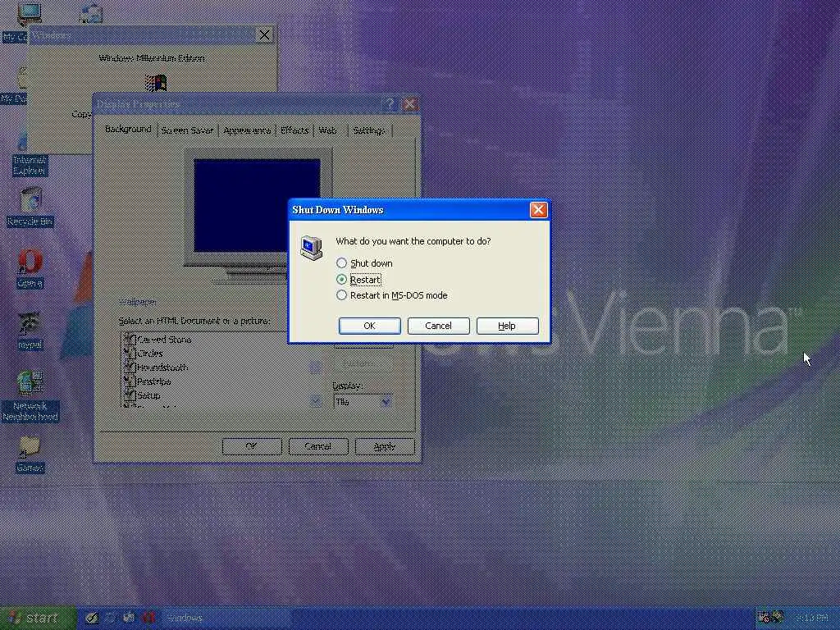The width and height of the screenshot is (840, 630).
Task: Close the Windows Millennium Edition about window
Action: 265,35
